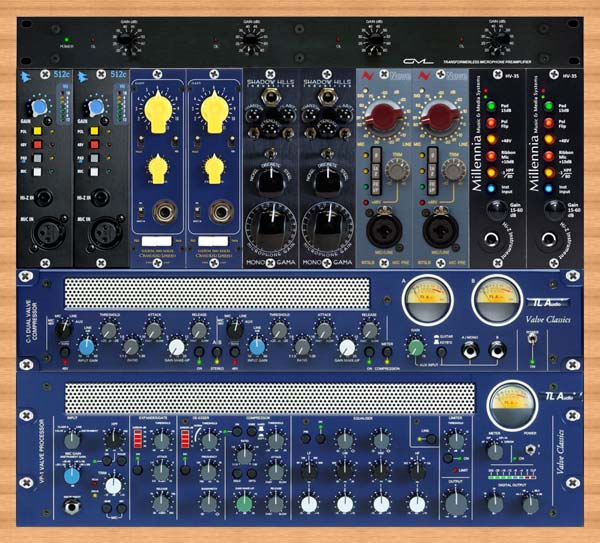Enable red 48V button on the right 512c
Viewport: 600px width, 543px height.
[94, 145]
